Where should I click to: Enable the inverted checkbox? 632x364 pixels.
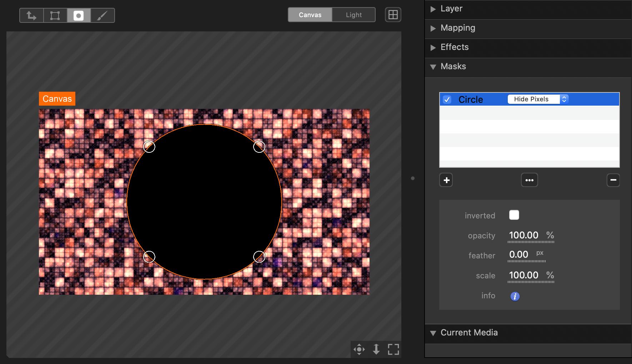point(514,215)
